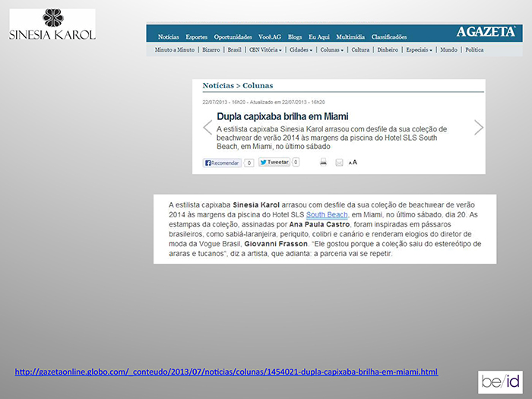Click the South Beach hyperlink in article
The image size is (532, 399).
pyautogui.click(x=327, y=215)
